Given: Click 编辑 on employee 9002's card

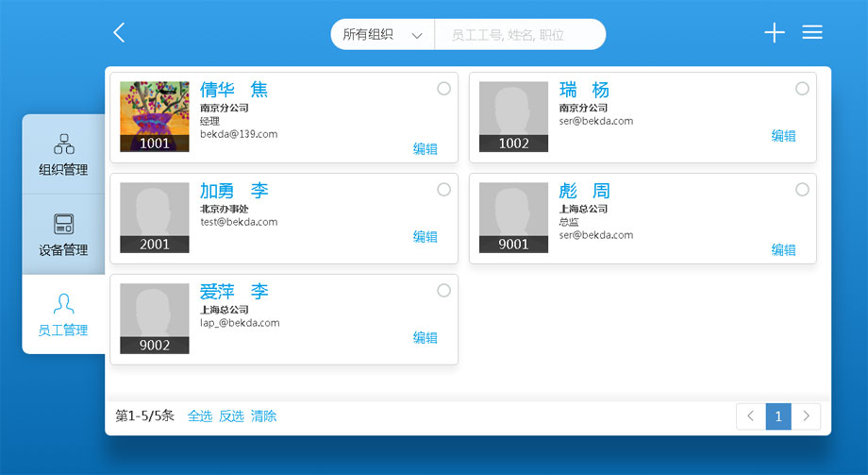Looking at the screenshot, I should [x=426, y=337].
